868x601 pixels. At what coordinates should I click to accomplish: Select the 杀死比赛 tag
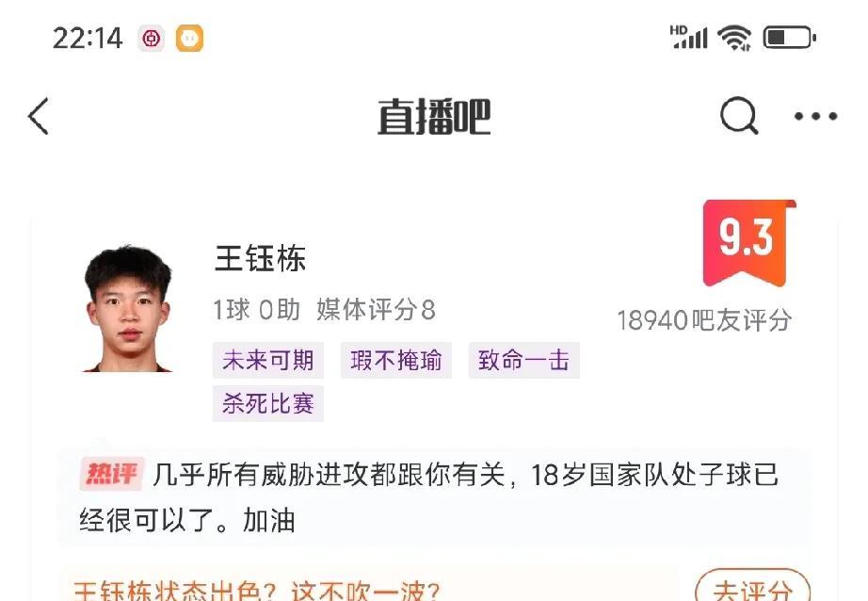point(268,403)
